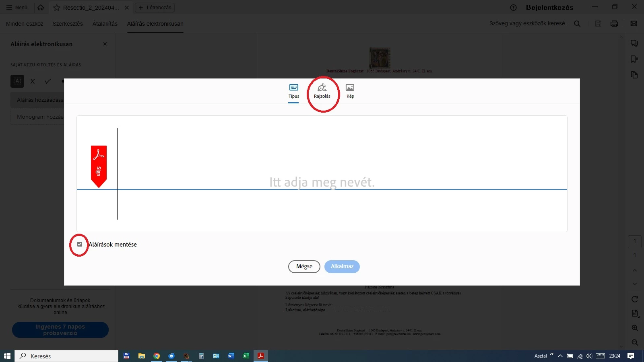This screenshot has width=644, height=362.
Task: Choose the Kép image signature option
Action: tap(350, 91)
